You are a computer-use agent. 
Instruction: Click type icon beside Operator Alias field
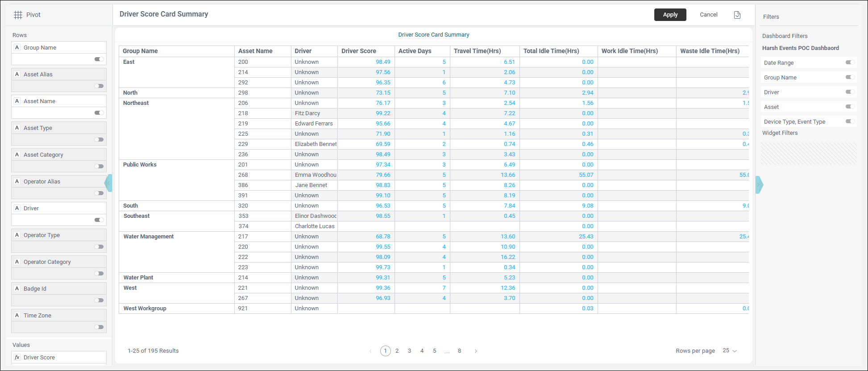[x=17, y=181]
